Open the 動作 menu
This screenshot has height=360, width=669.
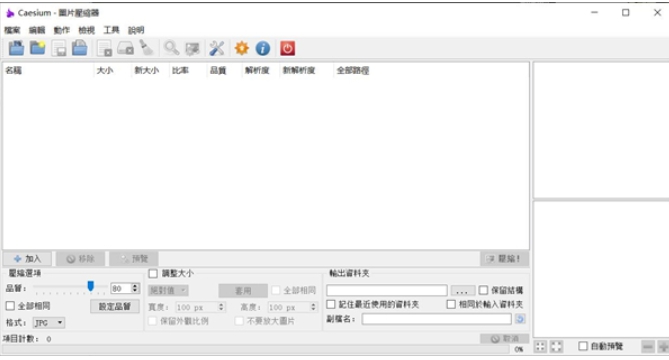[61, 30]
